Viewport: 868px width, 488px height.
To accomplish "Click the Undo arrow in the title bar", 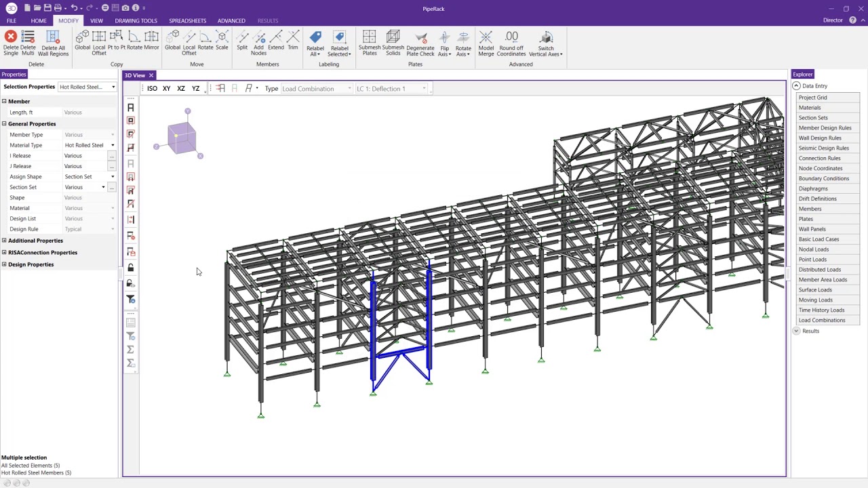I will pos(73,8).
